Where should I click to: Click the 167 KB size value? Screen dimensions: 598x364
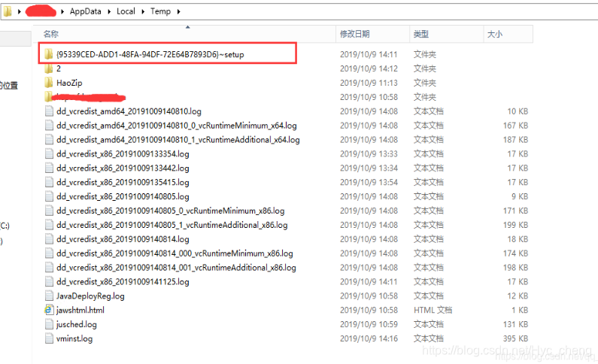click(x=515, y=126)
